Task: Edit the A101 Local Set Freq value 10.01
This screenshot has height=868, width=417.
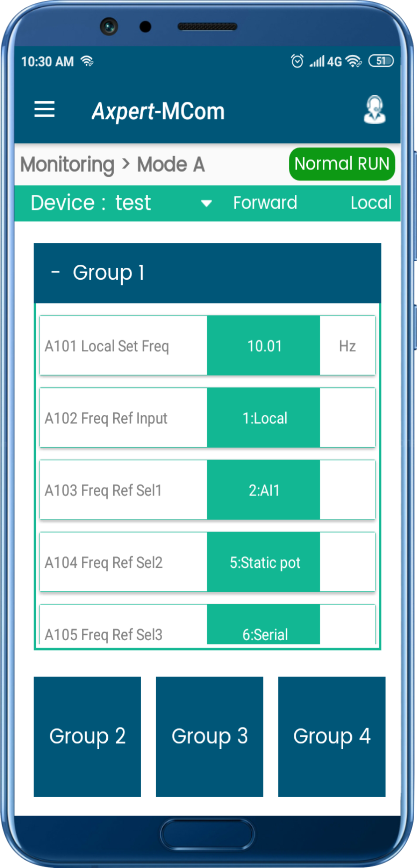Action: [263, 346]
